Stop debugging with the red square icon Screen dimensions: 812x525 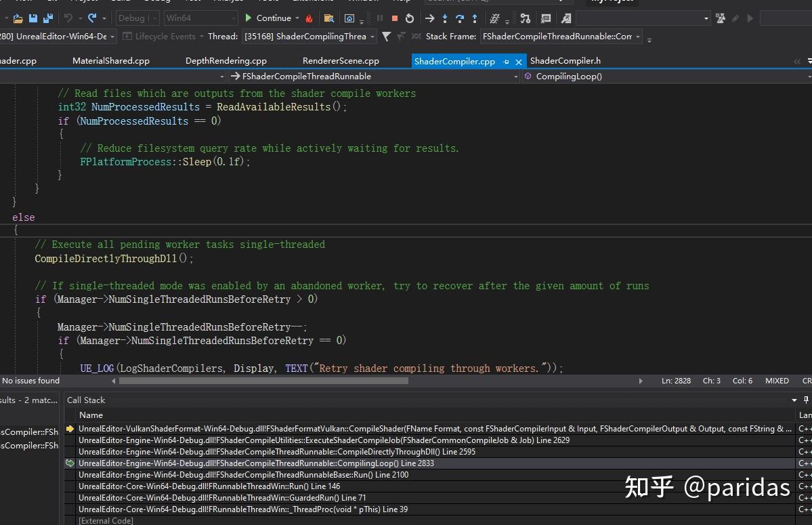(394, 18)
